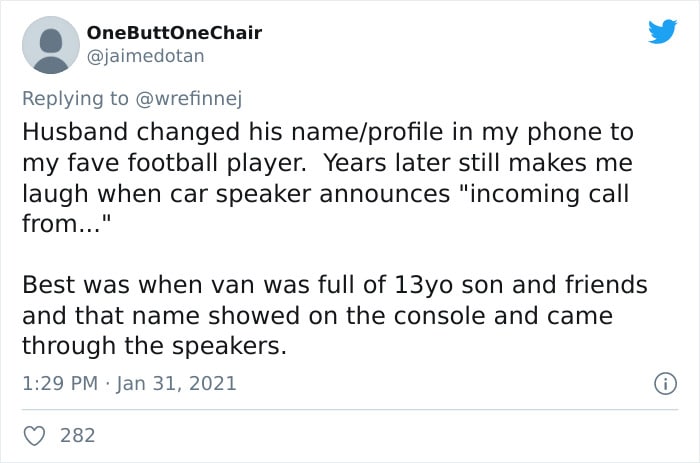The width and height of the screenshot is (700, 463).
Task: Select the 'Replying to' label
Action: coord(75,99)
